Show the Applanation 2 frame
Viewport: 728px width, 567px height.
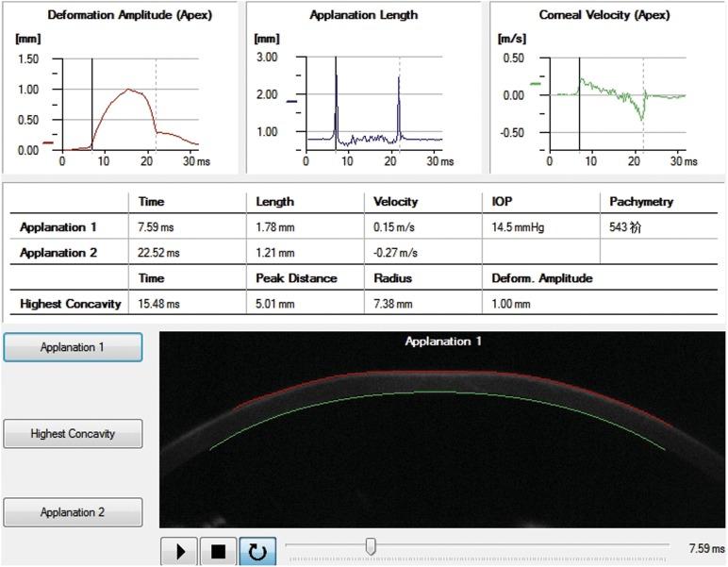coord(74,512)
